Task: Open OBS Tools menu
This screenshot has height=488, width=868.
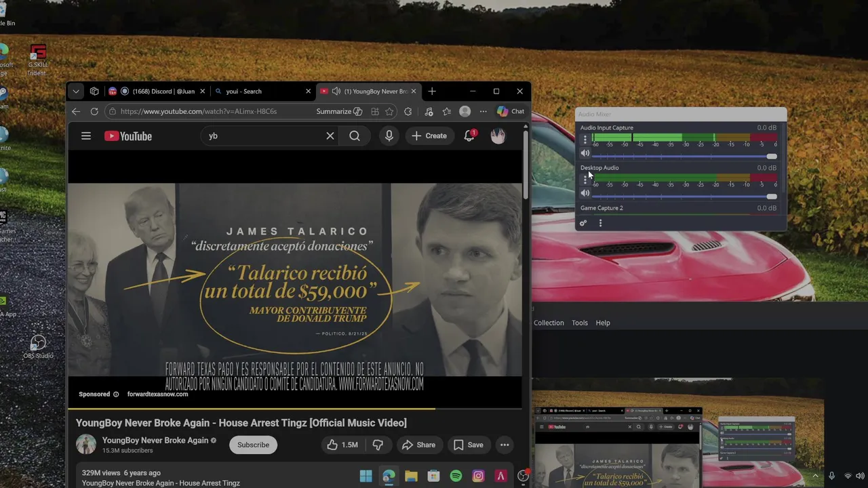Action: click(580, 323)
